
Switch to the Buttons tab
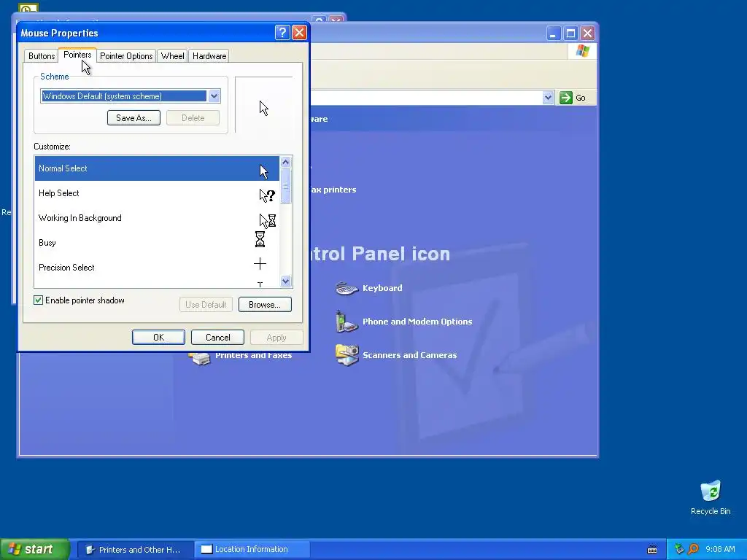[42, 55]
